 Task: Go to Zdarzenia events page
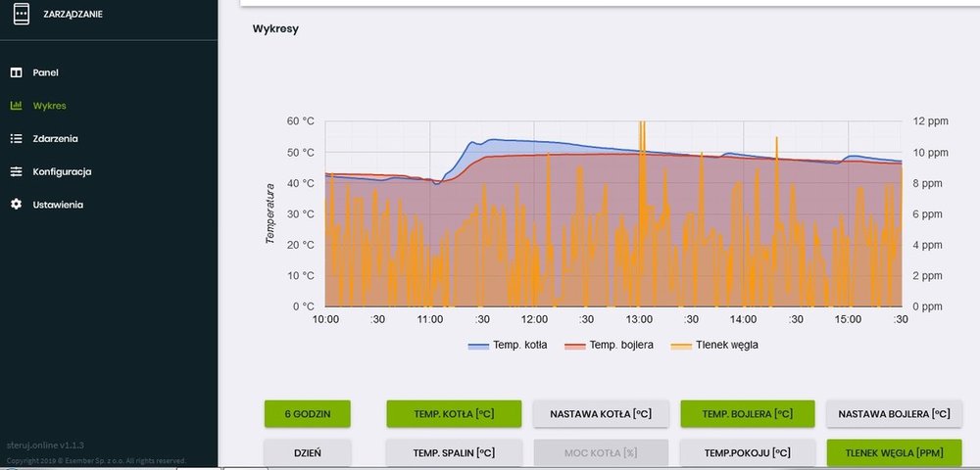tap(55, 139)
